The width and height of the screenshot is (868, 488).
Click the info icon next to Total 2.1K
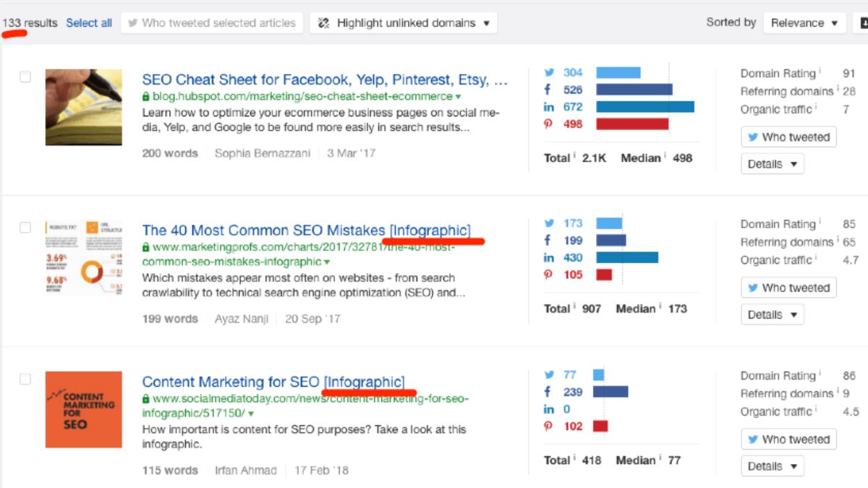pos(575,156)
